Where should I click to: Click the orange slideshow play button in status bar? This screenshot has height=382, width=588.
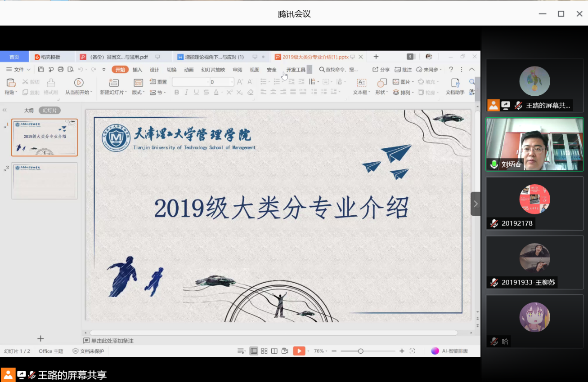(299, 351)
